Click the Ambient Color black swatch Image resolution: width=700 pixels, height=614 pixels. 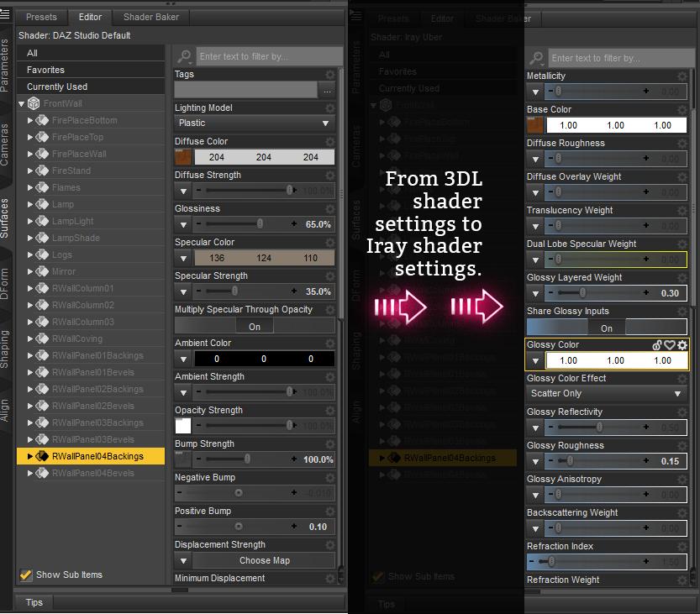pyautogui.click(x=264, y=359)
